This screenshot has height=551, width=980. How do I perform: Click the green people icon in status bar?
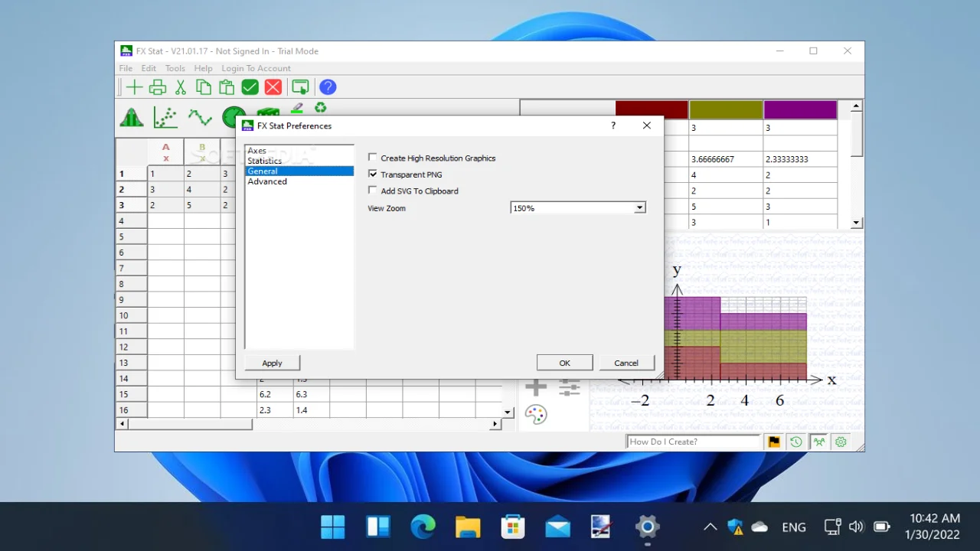(x=819, y=442)
